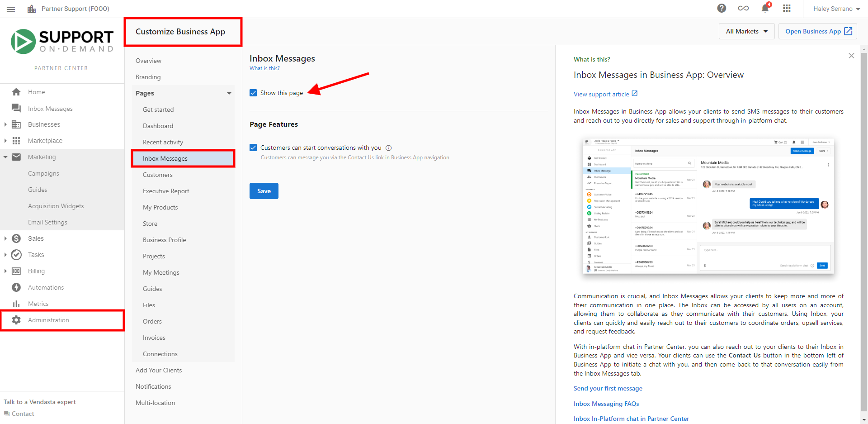Open the help question mark icon
The height and width of the screenshot is (424, 868).
(x=722, y=8)
